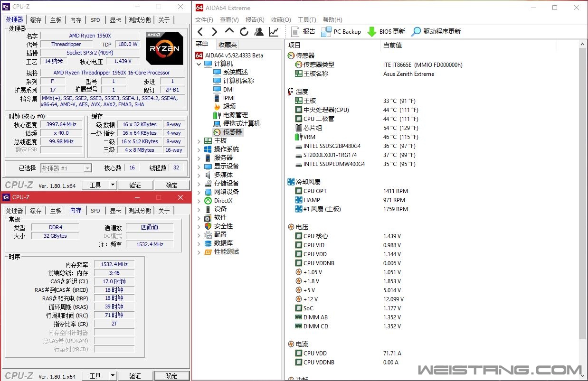The image size is (588, 381).
Task: Open the 工具 arrow dropdown in CPU-Z processor window
Action: coord(113,185)
